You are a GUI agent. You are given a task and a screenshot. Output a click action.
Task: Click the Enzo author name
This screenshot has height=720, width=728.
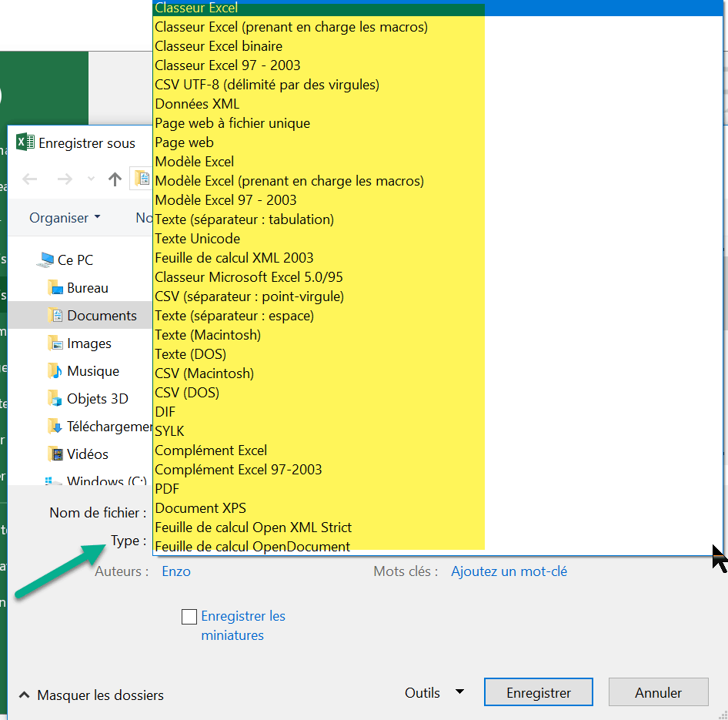pyautogui.click(x=176, y=571)
